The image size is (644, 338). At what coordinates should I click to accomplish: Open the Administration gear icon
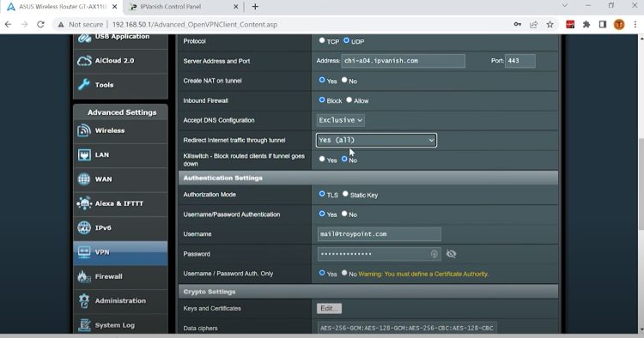84,300
